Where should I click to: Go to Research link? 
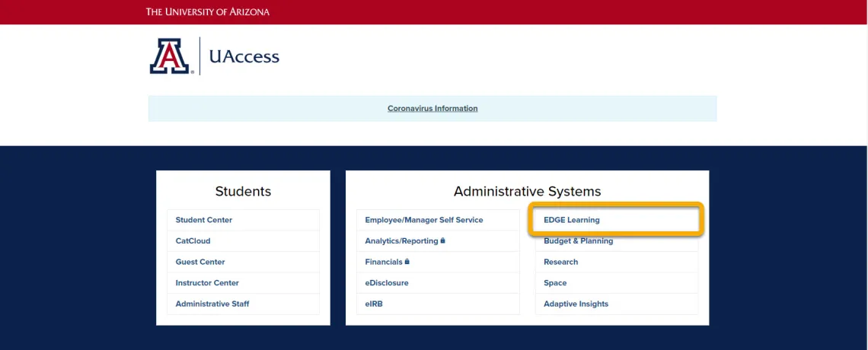pyautogui.click(x=560, y=262)
